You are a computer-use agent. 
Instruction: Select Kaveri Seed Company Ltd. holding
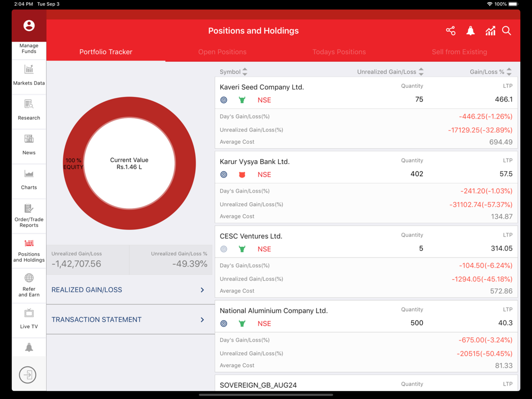click(262, 87)
